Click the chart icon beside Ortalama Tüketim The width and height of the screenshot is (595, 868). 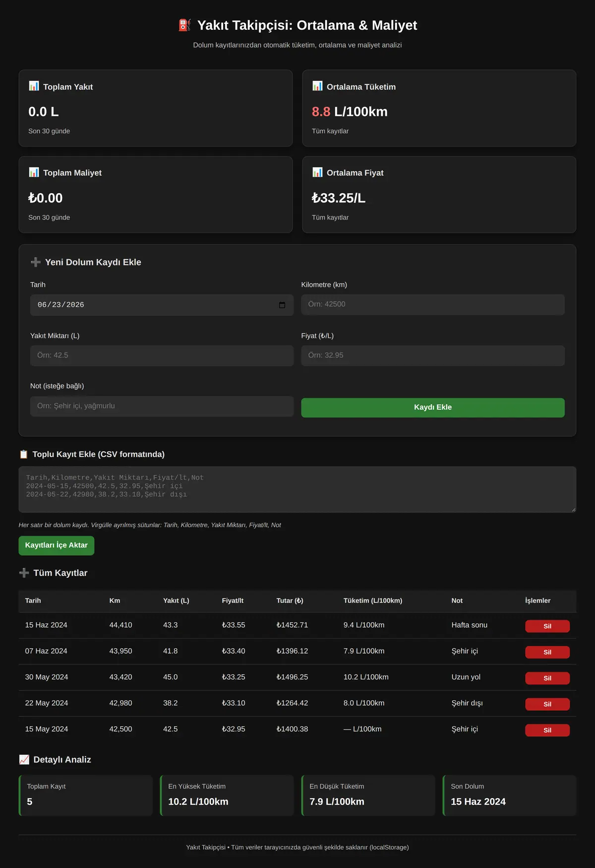pyautogui.click(x=317, y=86)
